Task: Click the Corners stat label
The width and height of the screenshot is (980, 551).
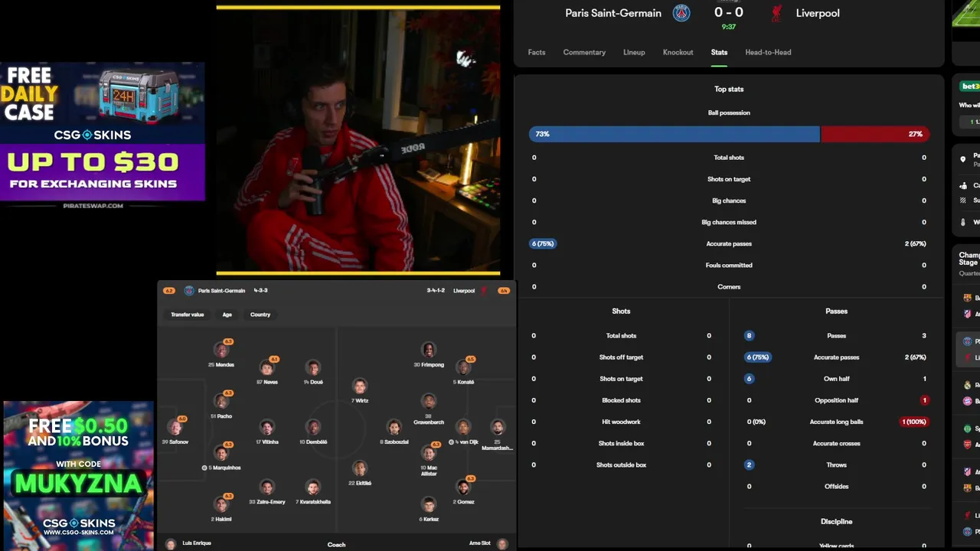Action: (x=729, y=287)
